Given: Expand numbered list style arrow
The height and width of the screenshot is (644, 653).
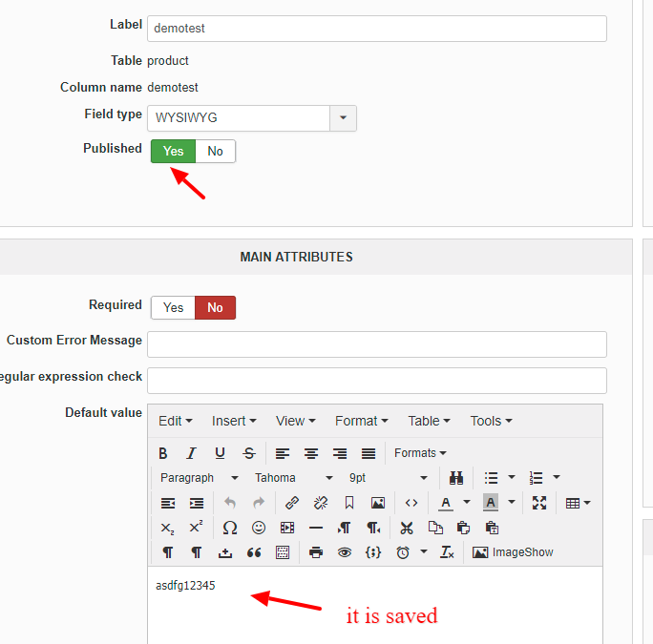Looking at the screenshot, I should pos(557,478).
